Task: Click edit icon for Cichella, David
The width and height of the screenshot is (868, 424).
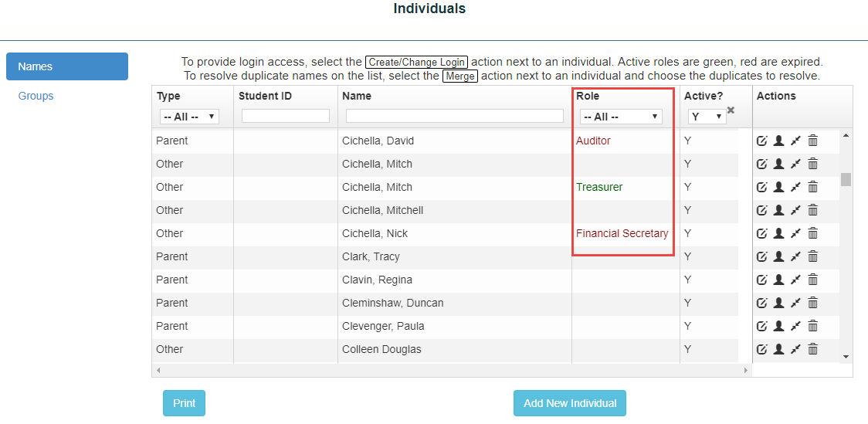Action: click(x=762, y=141)
